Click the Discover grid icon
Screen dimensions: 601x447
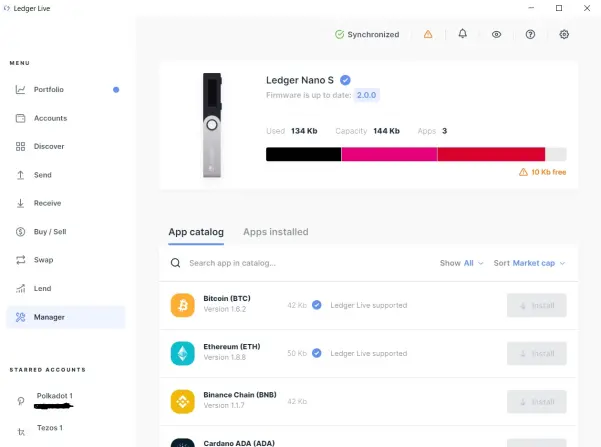pos(20,146)
